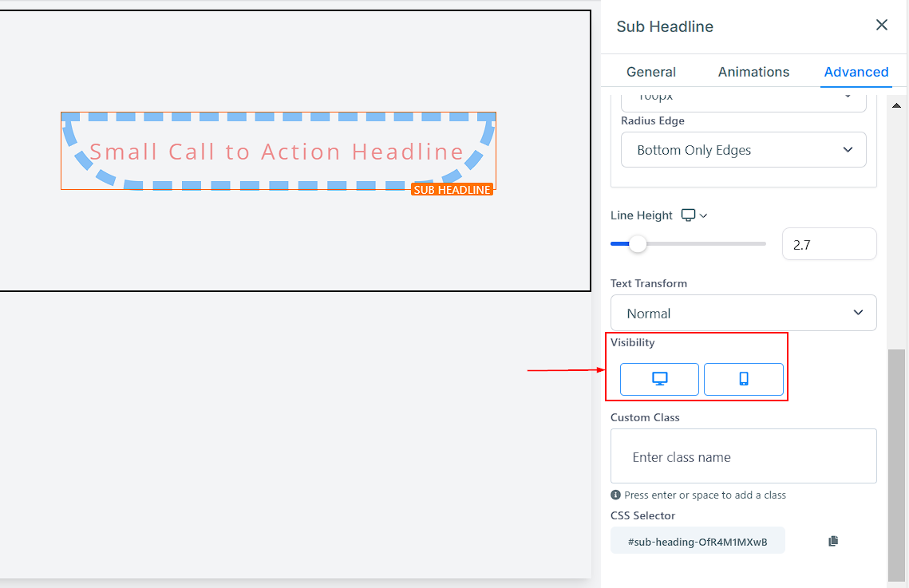Select the Advanced tab
The width and height of the screenshot is (909, 588).
coord(856,72)
